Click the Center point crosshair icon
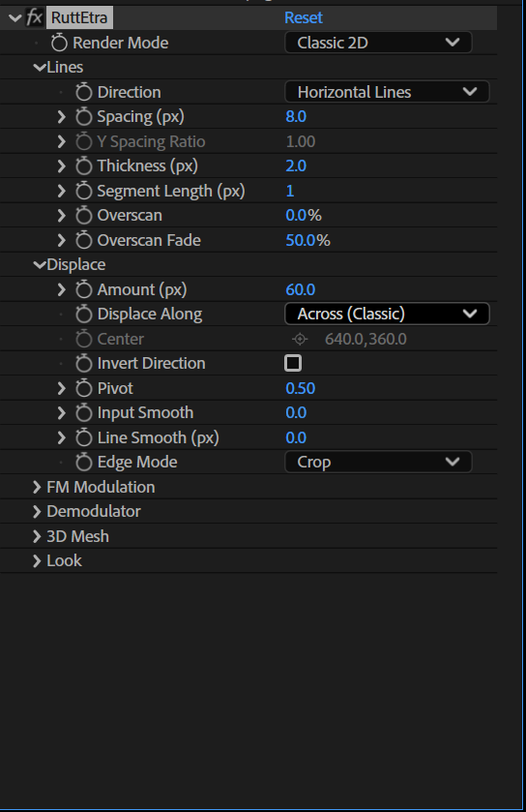This screenshot has width=526, height=812. (300, 339)
